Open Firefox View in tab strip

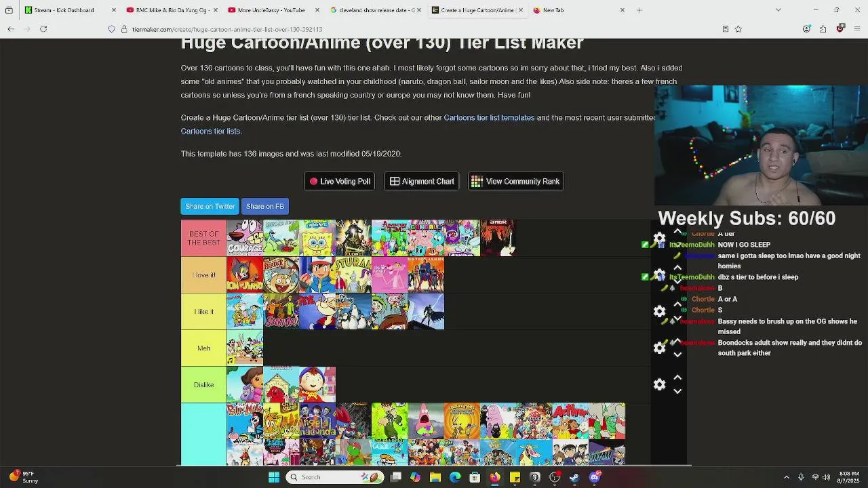(9, 10)
